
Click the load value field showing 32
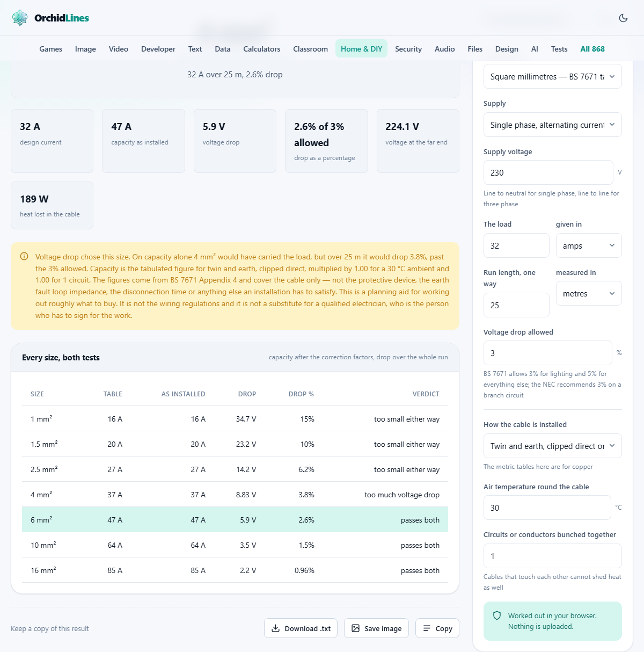pos(516,245)
